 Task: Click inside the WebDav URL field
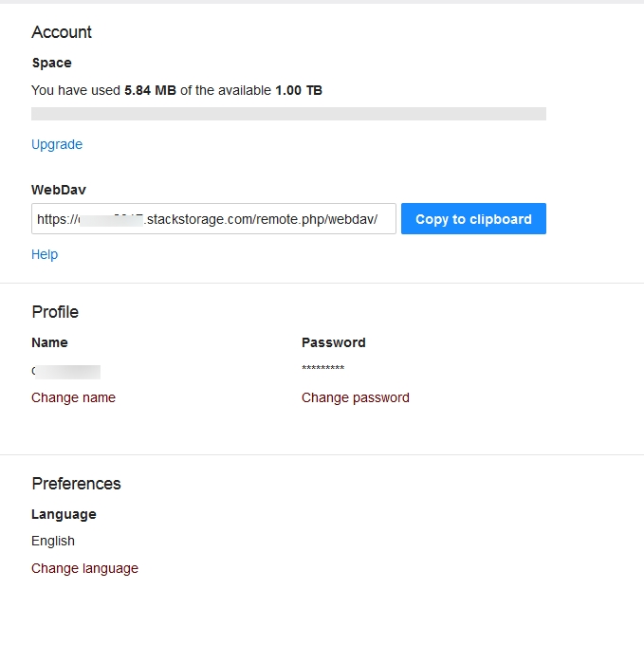tap(213, 219)
